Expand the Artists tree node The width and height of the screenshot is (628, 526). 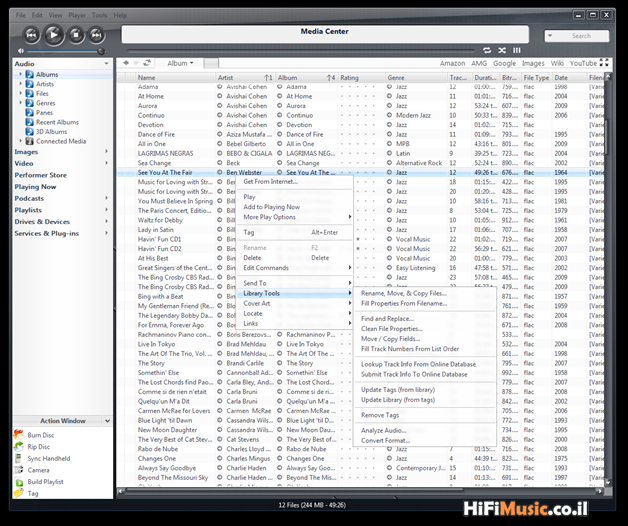tap(20, 84)
